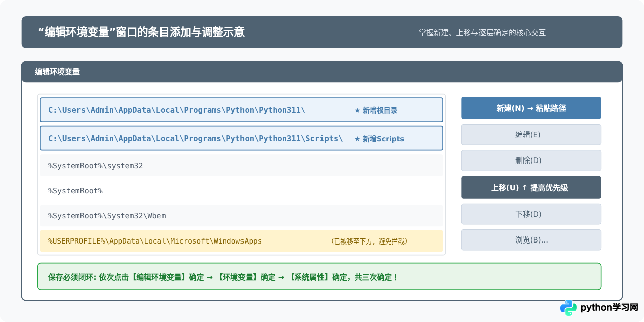Select the %SystemRoot%\System32\Wbem row

coord(242,216)
